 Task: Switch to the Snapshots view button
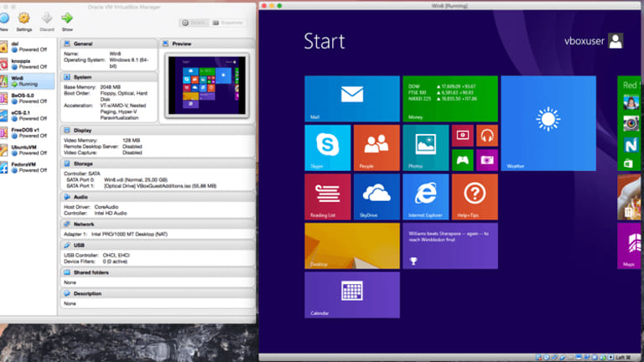(228, 23)
